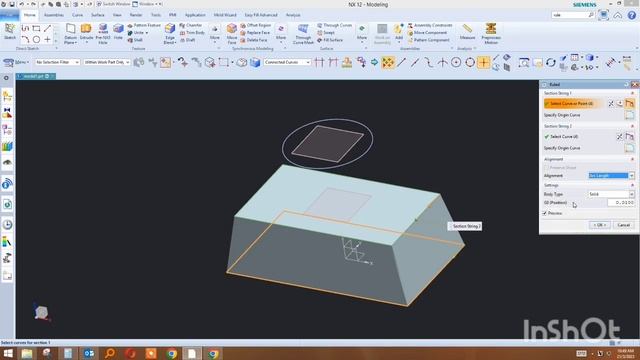Click the G0 (Position) tolerance field

(620, 202)
